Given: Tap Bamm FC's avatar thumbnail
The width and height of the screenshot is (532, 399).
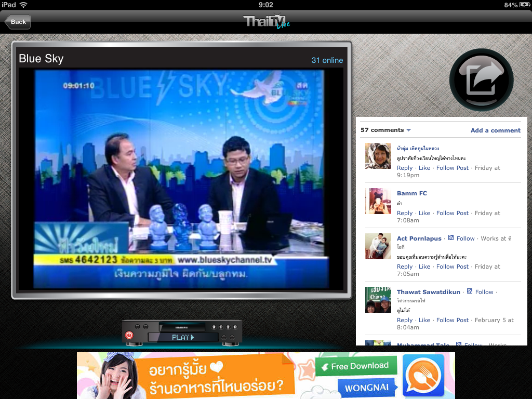Looking at the screenshot, I should pyautogui.click(x=378, y=201).
